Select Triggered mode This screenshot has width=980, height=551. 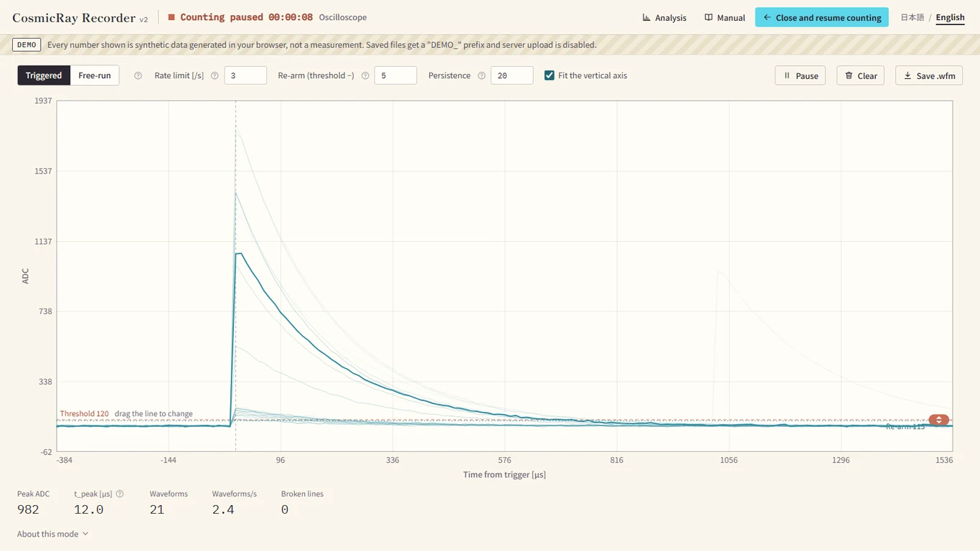(44, 75)
